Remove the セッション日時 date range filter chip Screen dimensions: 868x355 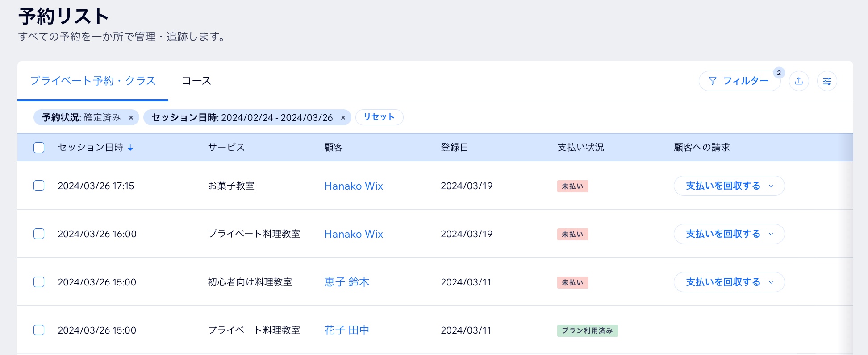point(343,118)
